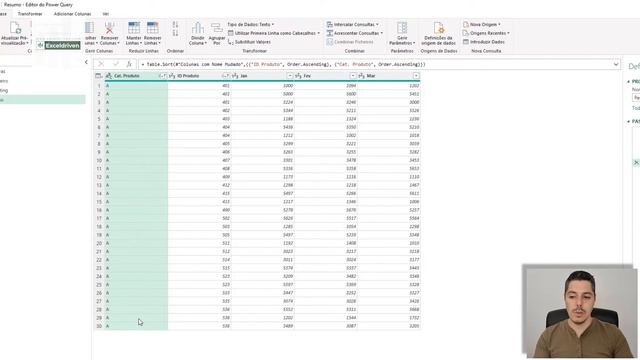
Task: Open the Tipo de Dados Texto dropdown
Action: pyautogui.click(x=251, y=24)
